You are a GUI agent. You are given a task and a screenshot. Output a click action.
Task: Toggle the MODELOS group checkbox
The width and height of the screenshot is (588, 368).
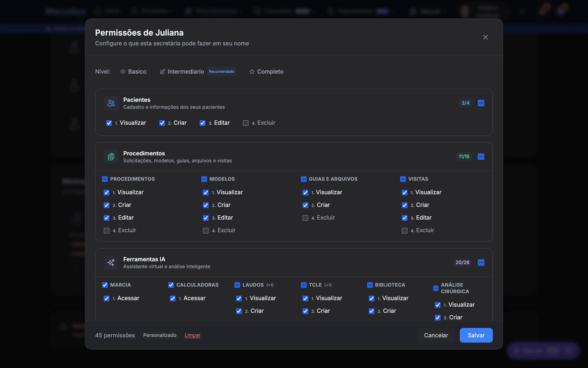pos(204,179)
